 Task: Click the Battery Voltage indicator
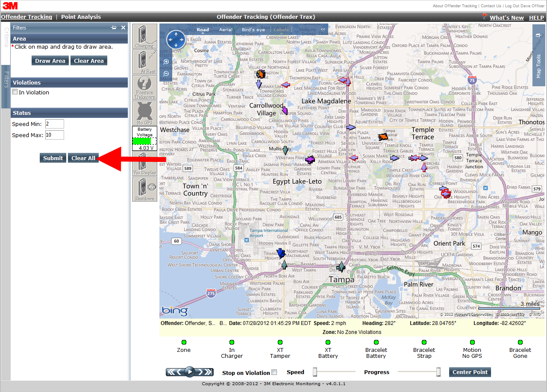coord(145,138)
